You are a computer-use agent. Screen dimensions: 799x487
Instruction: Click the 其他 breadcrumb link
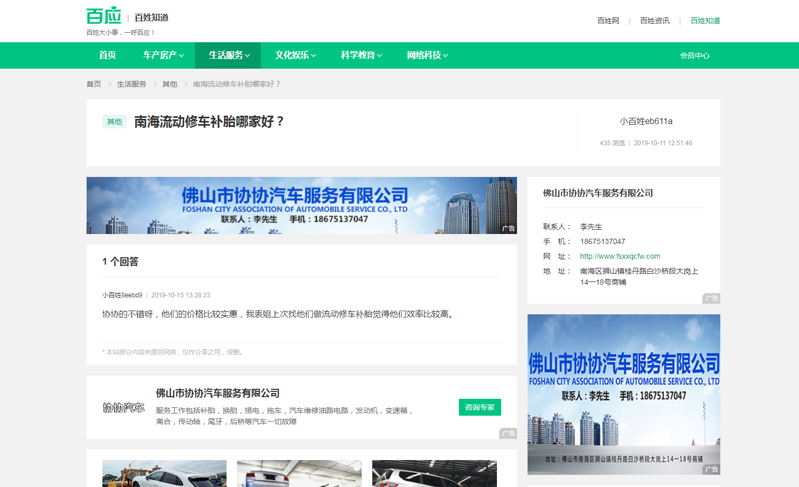pyautogui.click(x=170, y=84)
